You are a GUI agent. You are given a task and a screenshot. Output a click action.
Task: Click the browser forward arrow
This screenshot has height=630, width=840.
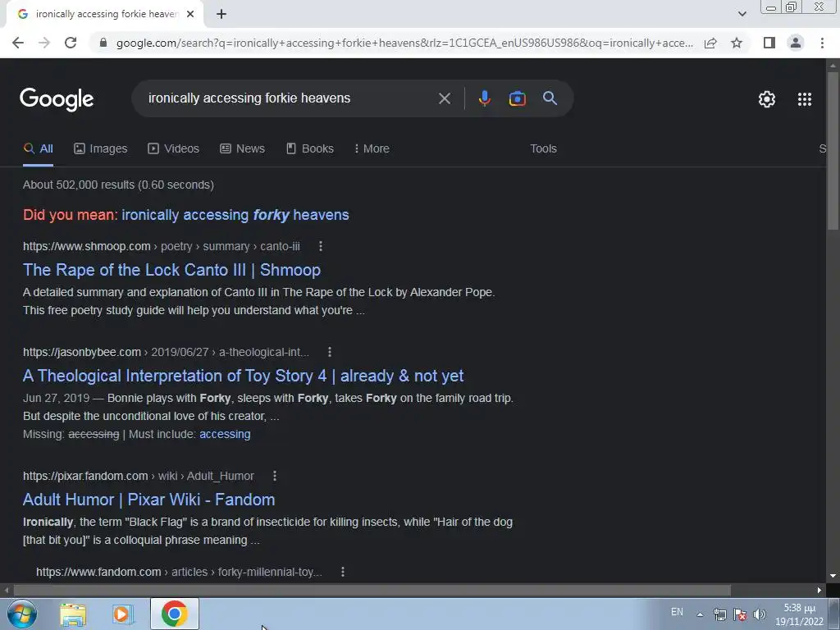(44, 43)
